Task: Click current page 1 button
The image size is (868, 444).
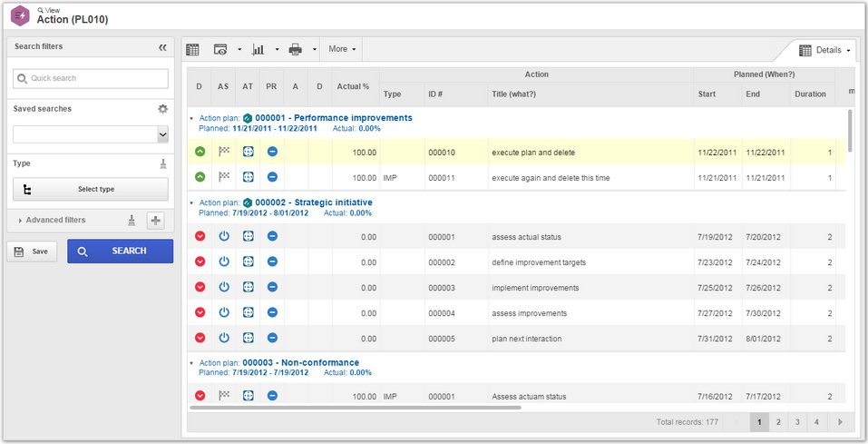Action: tap(759, 422)
